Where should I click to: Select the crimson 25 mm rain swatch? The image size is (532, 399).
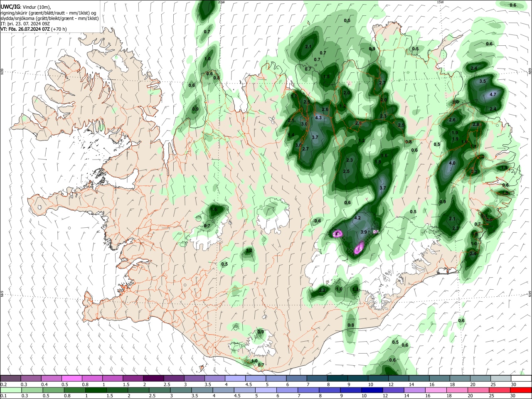(x=500, y=390)
